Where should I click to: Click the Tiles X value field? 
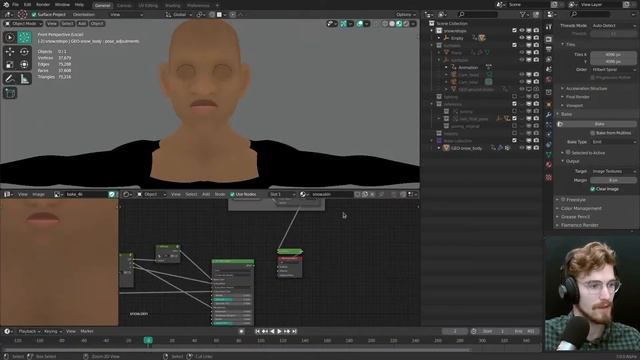[x=613, y=54]
